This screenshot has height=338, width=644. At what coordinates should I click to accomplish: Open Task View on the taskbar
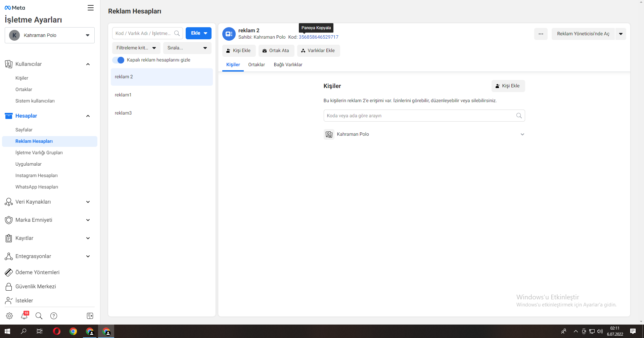click(x=40, y=331)
